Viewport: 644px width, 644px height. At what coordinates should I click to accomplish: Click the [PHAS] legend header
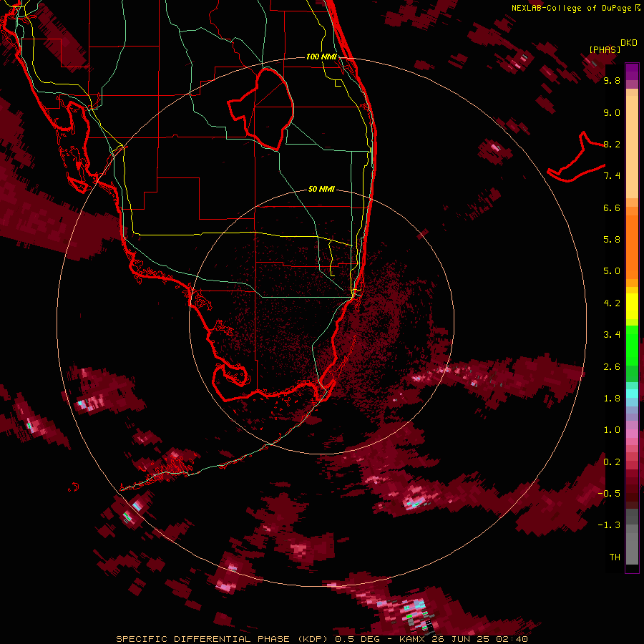(605, 50)
